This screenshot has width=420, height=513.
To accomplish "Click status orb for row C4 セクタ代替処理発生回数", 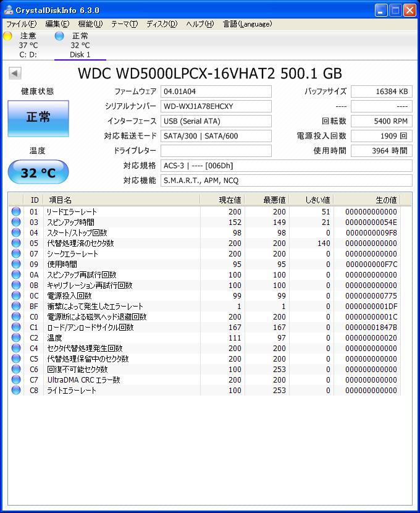I will (x=16, y=348).
